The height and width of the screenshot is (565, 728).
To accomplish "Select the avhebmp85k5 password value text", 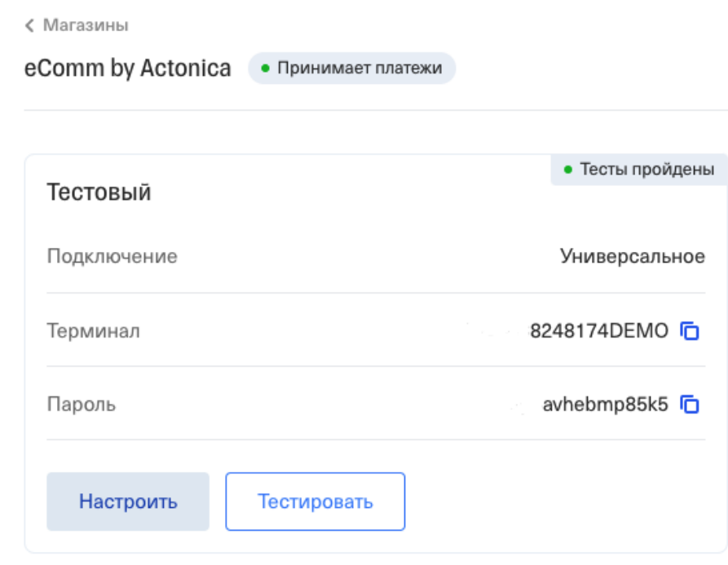I will (x=605, y=404).
